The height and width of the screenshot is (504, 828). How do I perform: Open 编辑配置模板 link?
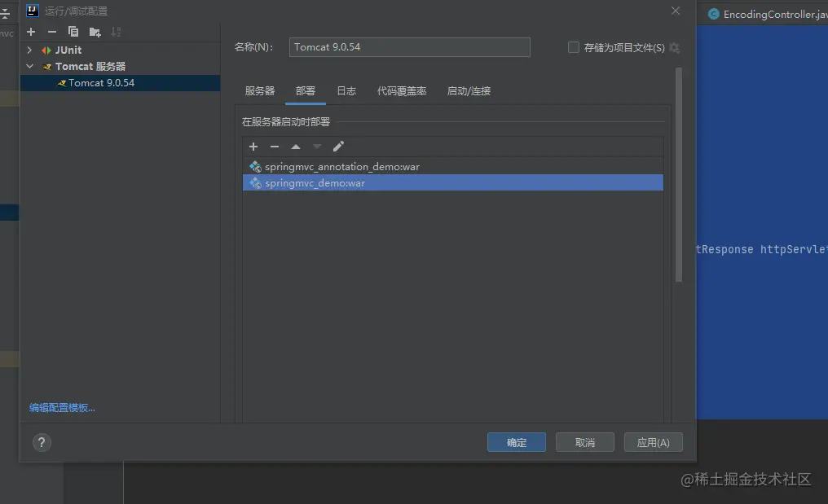62,407
